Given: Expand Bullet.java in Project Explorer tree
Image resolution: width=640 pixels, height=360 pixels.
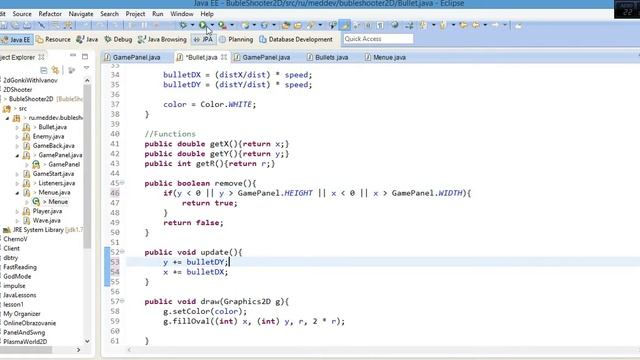Looking at the screenshot, I should (x=17, y=127).
